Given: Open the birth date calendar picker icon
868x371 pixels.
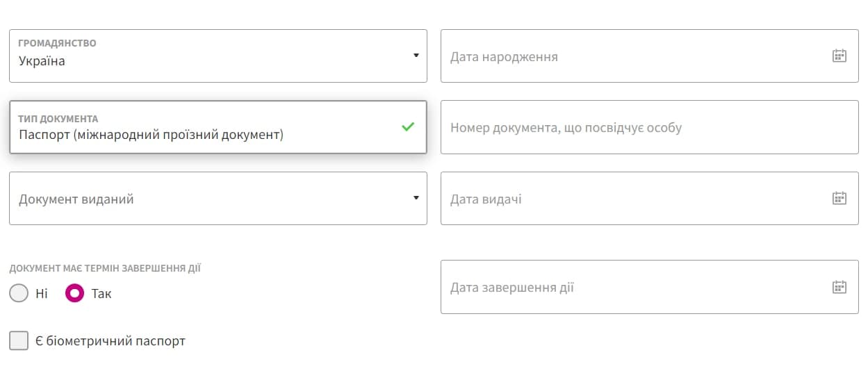Looking at the screenshot, I should pos(839,56).
